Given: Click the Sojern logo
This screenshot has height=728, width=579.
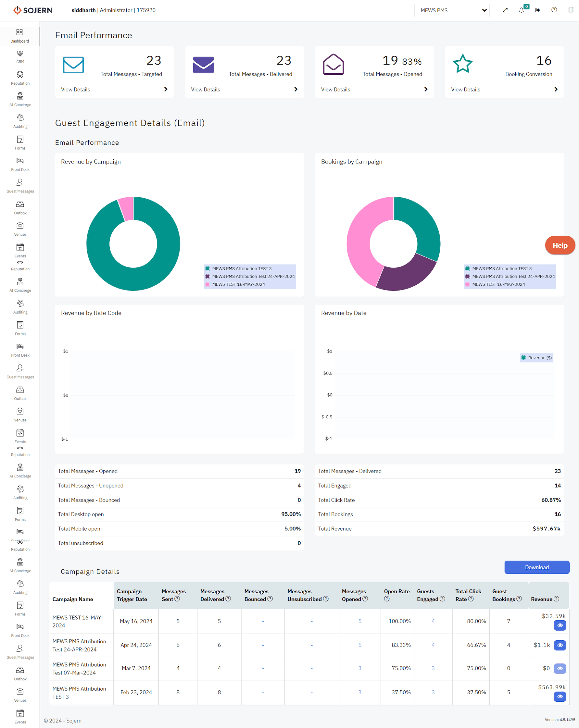Looking at the screenshot, I should tap(33, 10).
